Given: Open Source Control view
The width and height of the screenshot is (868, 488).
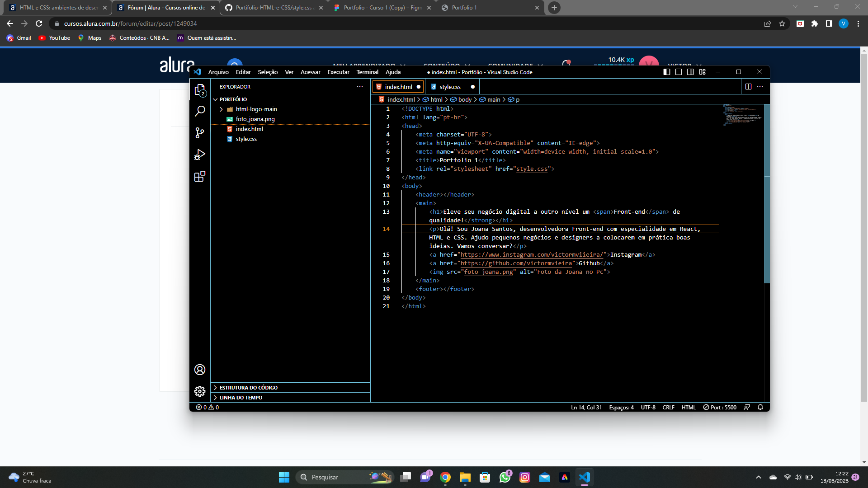Looking at the screenshot, I should coord(200,132).
